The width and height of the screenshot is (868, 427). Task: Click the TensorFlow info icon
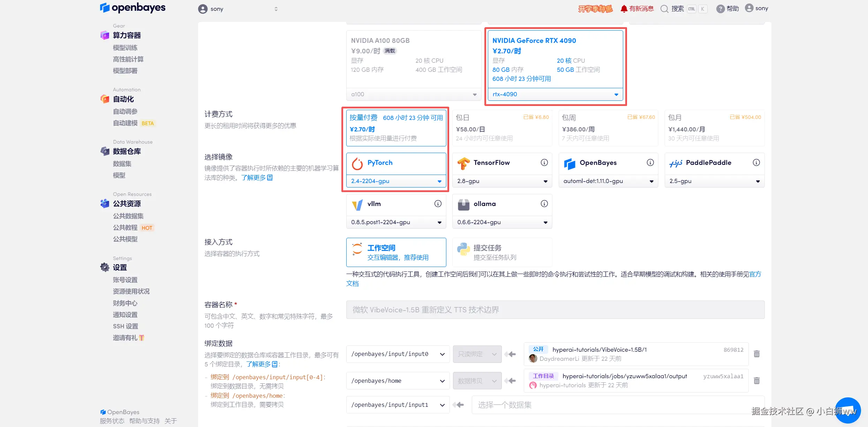(544, 162)
